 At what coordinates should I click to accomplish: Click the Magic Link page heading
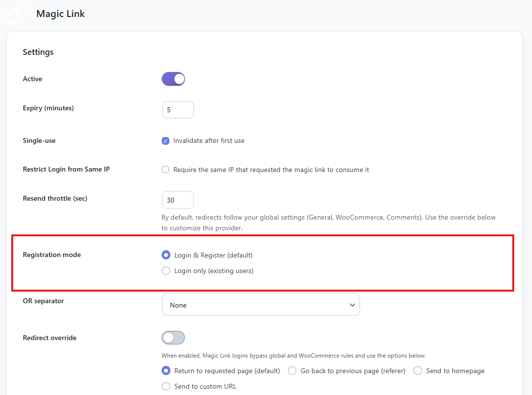60,14
